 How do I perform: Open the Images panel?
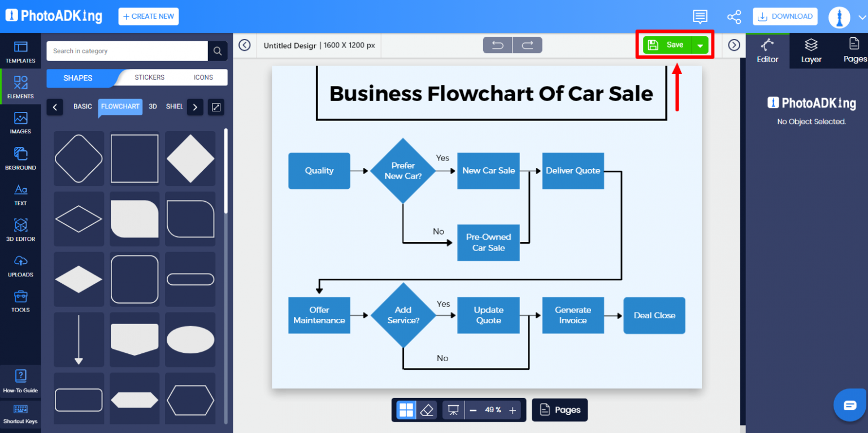coord(20,122)
